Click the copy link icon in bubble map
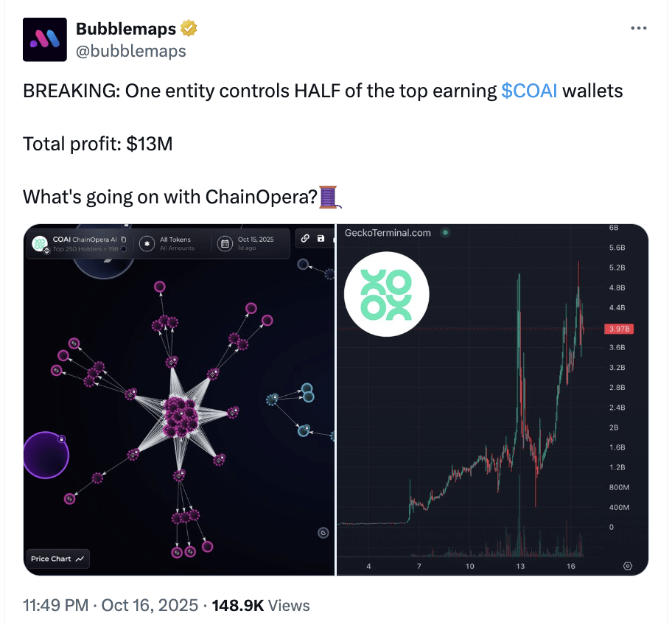 305,239
